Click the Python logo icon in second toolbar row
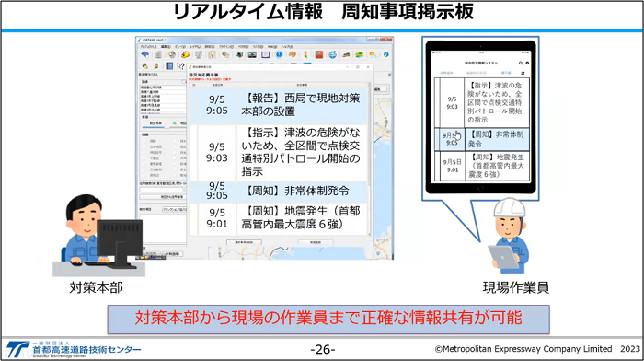The image size is (644, 361). (x=145, y=66)
